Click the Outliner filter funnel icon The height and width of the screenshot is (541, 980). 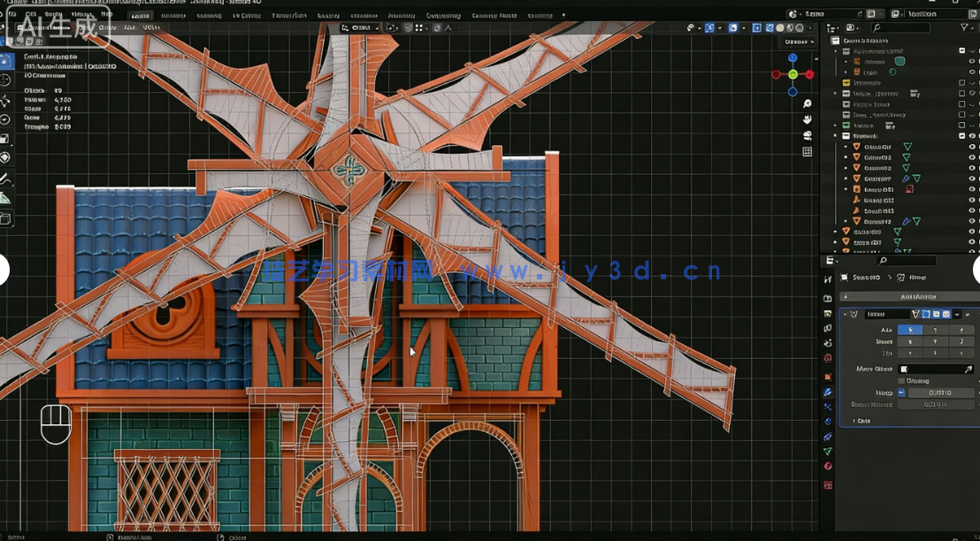(964, 27)
